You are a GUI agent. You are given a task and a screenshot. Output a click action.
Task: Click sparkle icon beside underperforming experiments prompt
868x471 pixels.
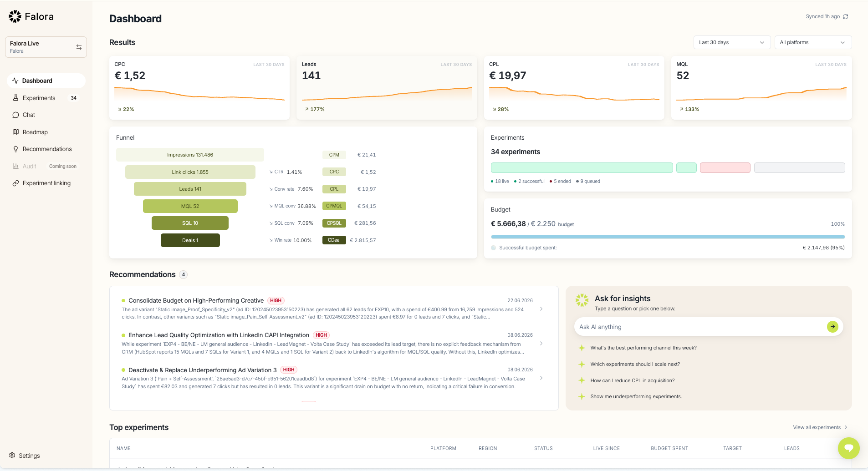point(582,396)
